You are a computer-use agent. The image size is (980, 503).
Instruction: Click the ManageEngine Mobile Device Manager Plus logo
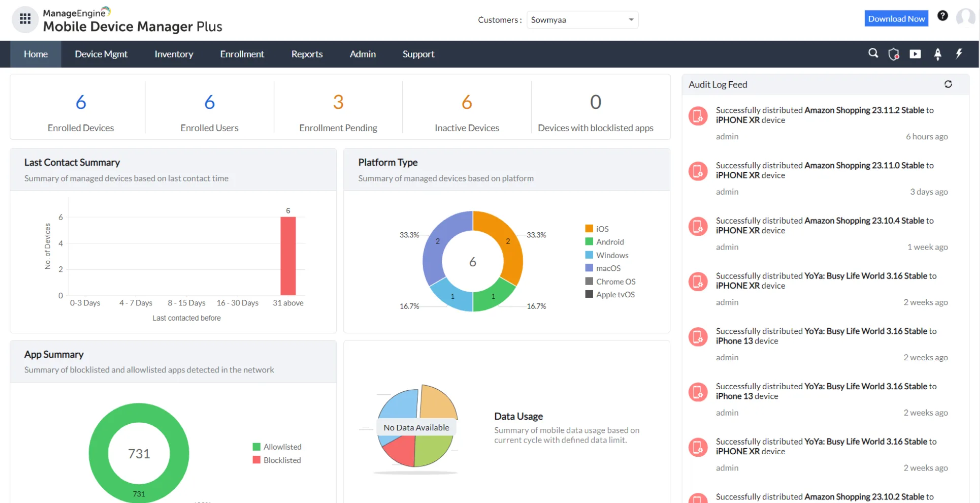click(132, 20)
